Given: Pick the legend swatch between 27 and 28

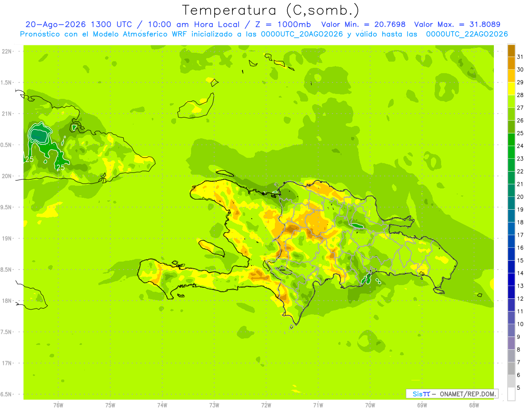Looking at the screenshot, I should pos(511,102).
